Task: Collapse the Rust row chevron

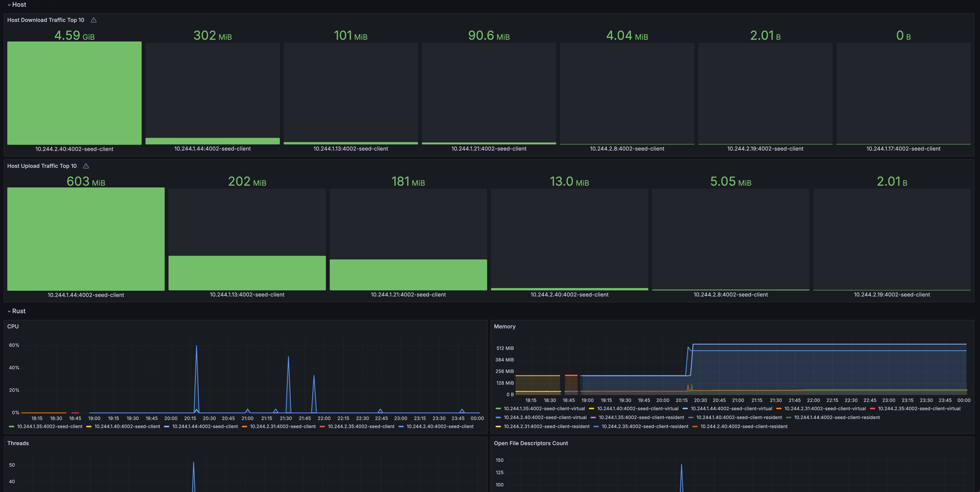Action: [x=9, y=311]
